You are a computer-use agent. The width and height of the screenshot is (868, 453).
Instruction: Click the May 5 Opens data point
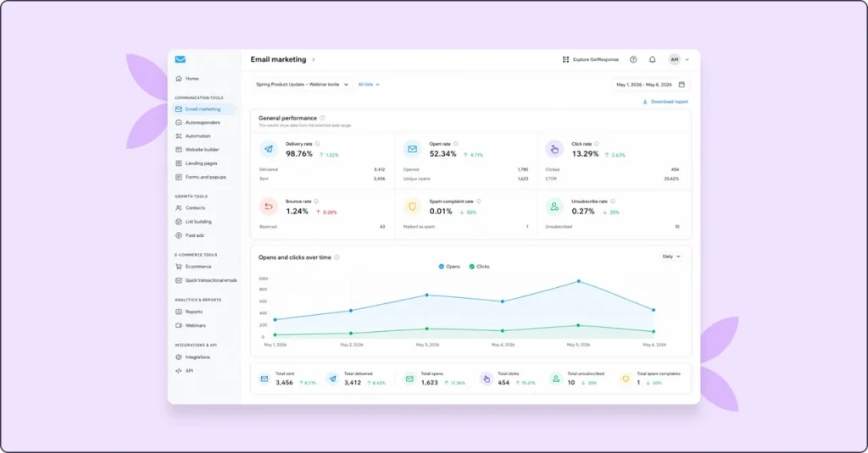[578, 281]
